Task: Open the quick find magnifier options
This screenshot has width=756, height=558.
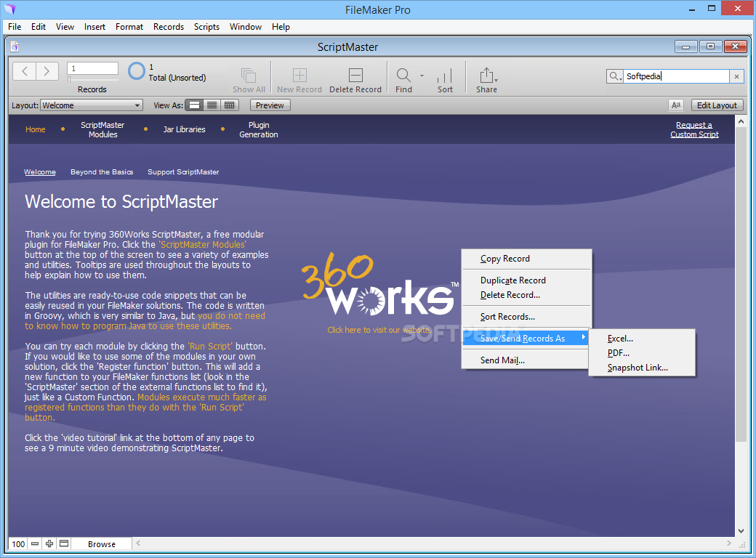Action: pyautogui.click(x=615, y=76)
